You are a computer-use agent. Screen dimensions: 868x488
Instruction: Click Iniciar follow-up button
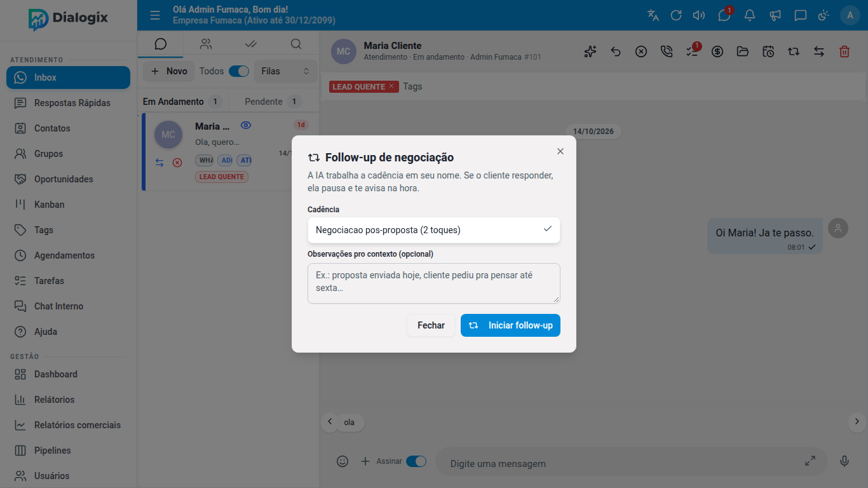(510, 325)
